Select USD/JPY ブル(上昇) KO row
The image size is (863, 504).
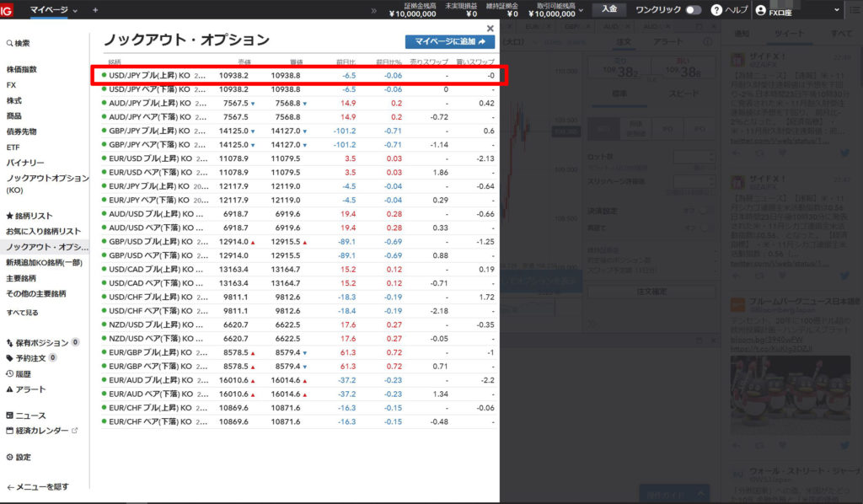(298, 75)
